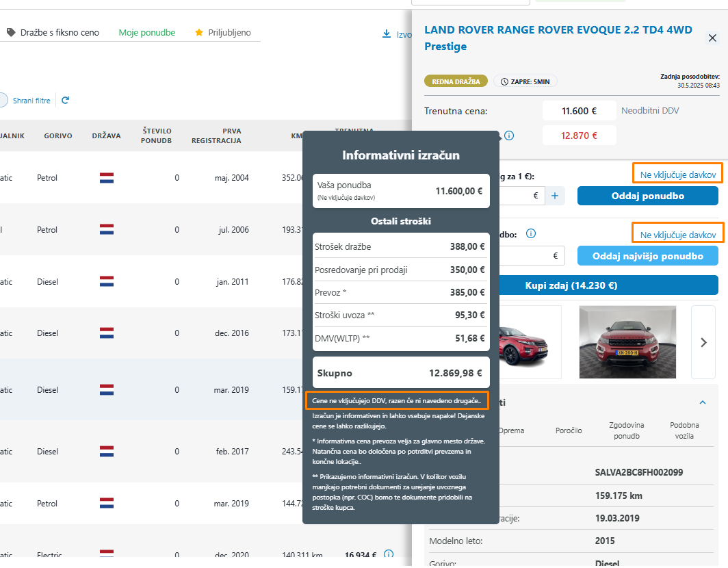Open side view photo of red Evoque

(x=530, y=341)
